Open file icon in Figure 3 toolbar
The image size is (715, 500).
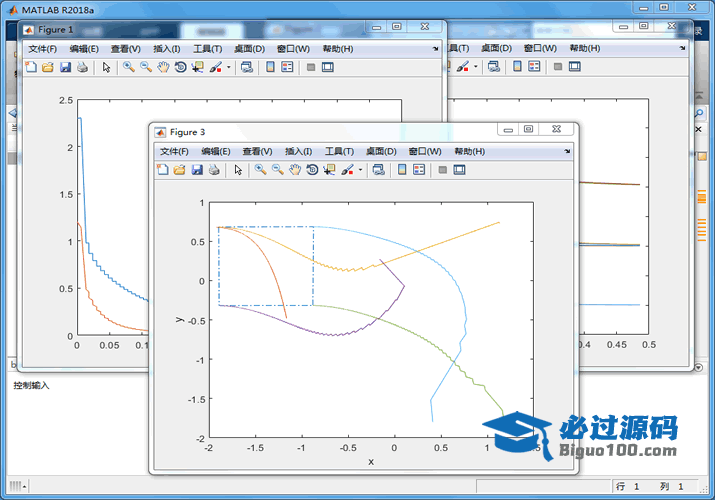point(180,170)
